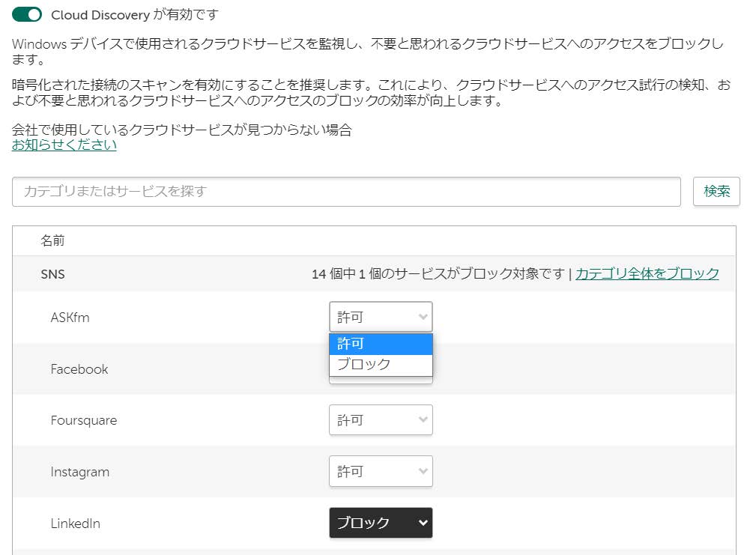756x555 pixels.
Task: Click the Foursquare service name
Action: pyautogui.click(x=84, y=421)
